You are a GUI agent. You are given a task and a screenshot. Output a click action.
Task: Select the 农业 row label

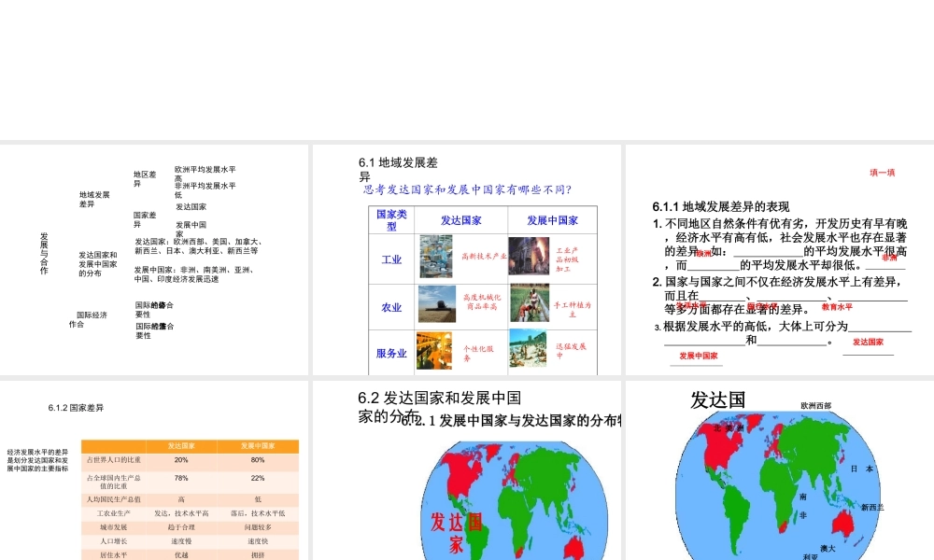391,308
